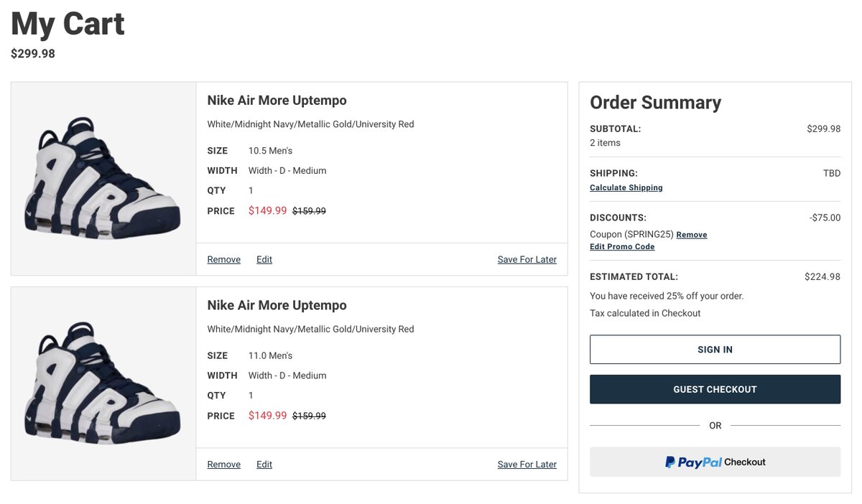The image size is (862, 504).
Task: Open the Calculate Shipping link
Action: (626, 187)
